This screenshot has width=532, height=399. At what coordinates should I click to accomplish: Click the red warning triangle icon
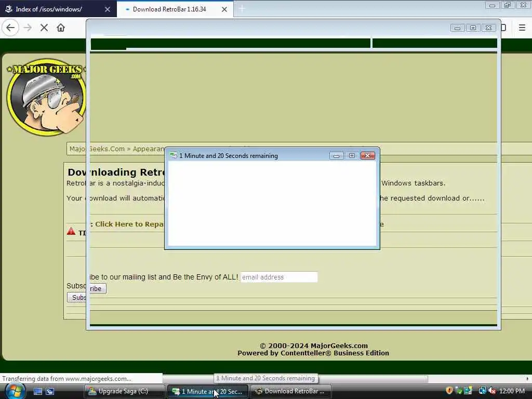coord(71,231)
